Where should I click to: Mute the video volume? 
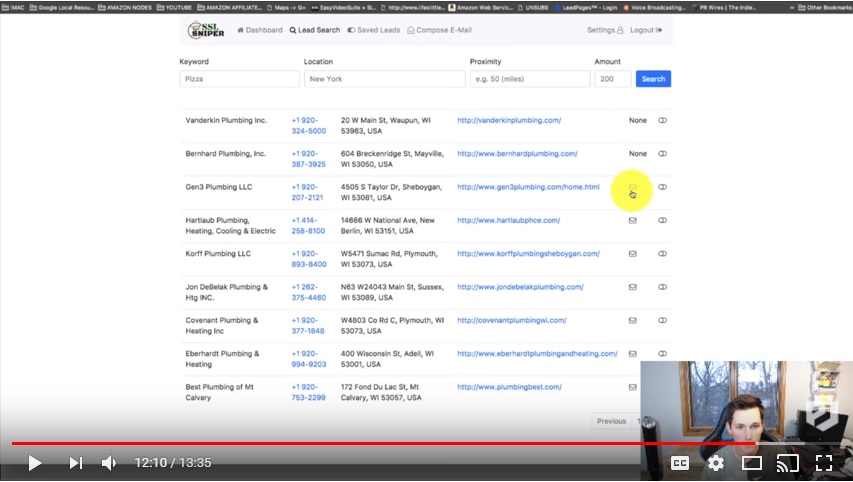point(109,463)
